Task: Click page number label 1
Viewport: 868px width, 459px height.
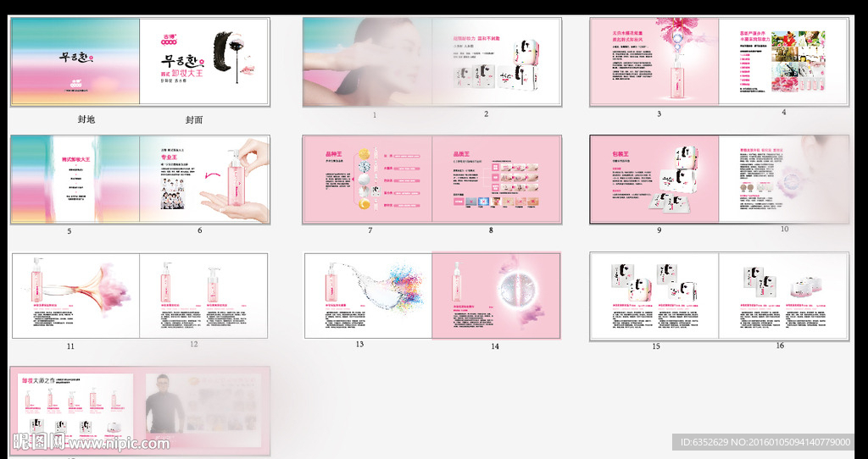Action: click(375, 115)
